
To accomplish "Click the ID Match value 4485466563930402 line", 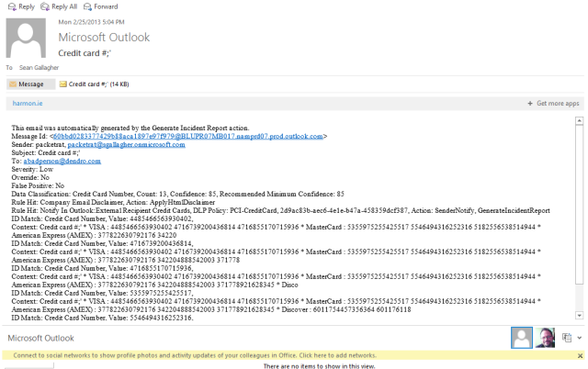I will pyautogui.click(x=102, y=218).
